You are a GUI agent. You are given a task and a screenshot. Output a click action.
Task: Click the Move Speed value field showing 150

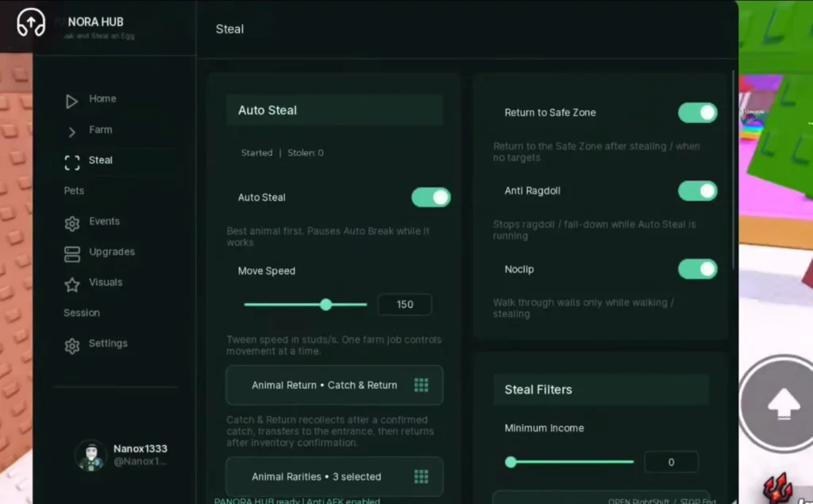[405, 304]
